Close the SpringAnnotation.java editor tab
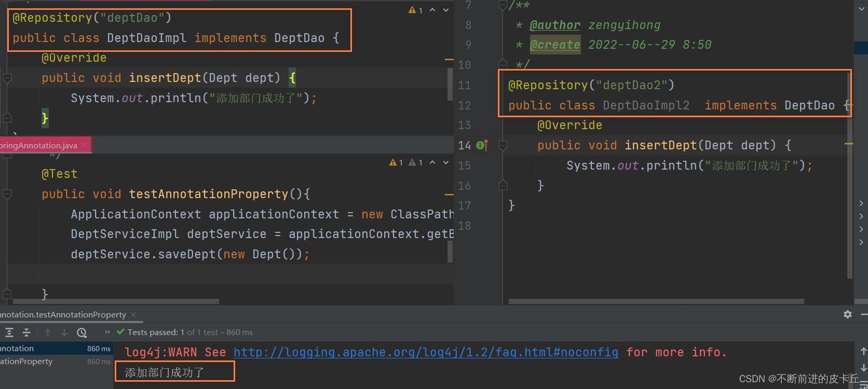The height and width of the screenshot is (389, 868). [x=84, y=145]
